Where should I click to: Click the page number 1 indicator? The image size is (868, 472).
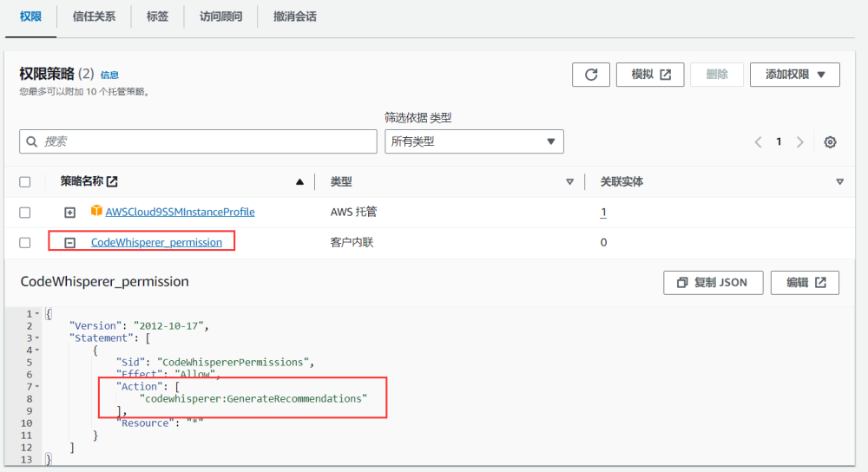[779, 141]
